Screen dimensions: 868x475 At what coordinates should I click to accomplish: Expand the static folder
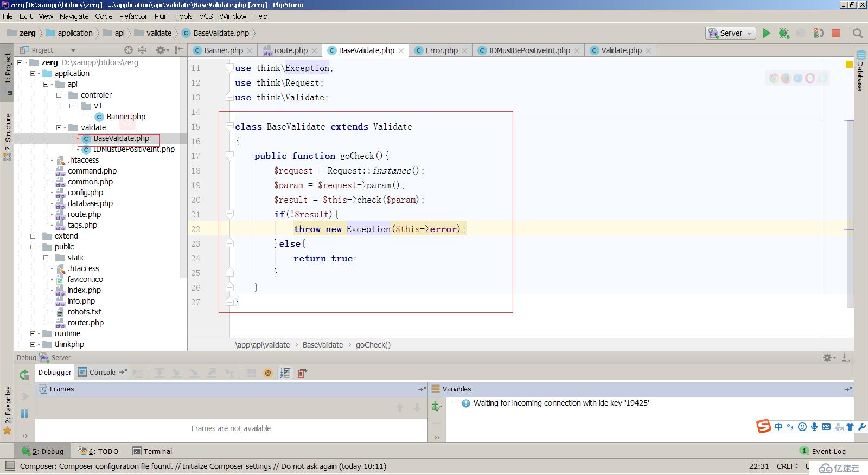click(x=46, y=258)
